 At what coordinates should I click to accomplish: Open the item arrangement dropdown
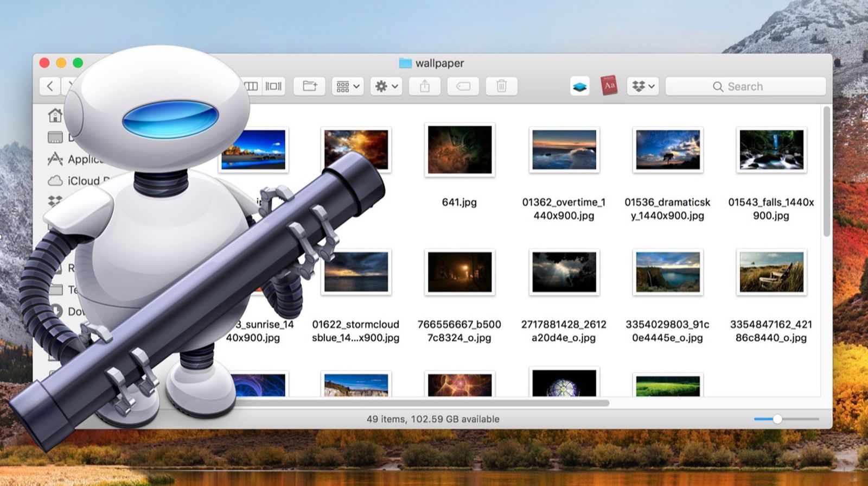pos(348,86)
